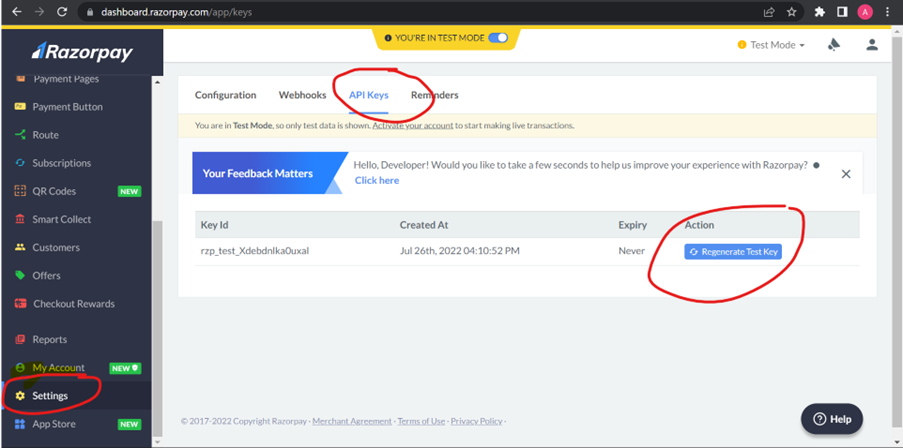Screen dimensions: 903x448
Task: Click the browser back arrow
Action: (17, 12)
